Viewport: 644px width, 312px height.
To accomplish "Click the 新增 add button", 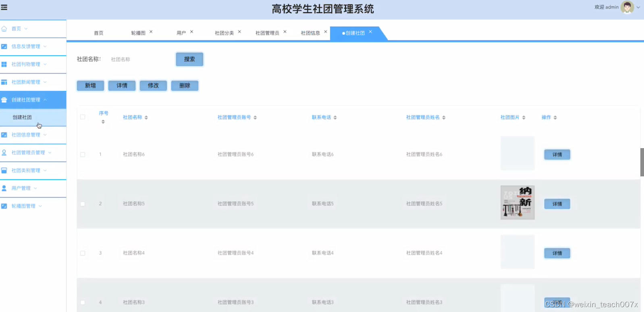I will [x=90, y=86].
